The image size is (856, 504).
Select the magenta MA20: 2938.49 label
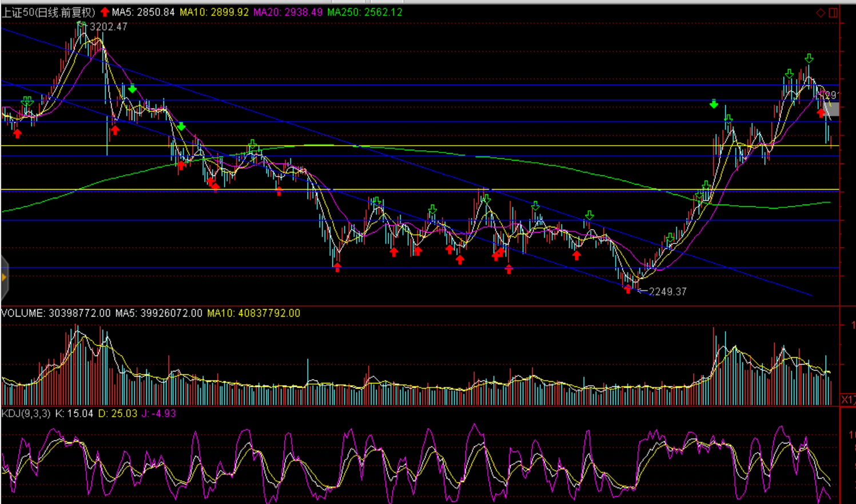pyautogui.click(x=288, y=12)
